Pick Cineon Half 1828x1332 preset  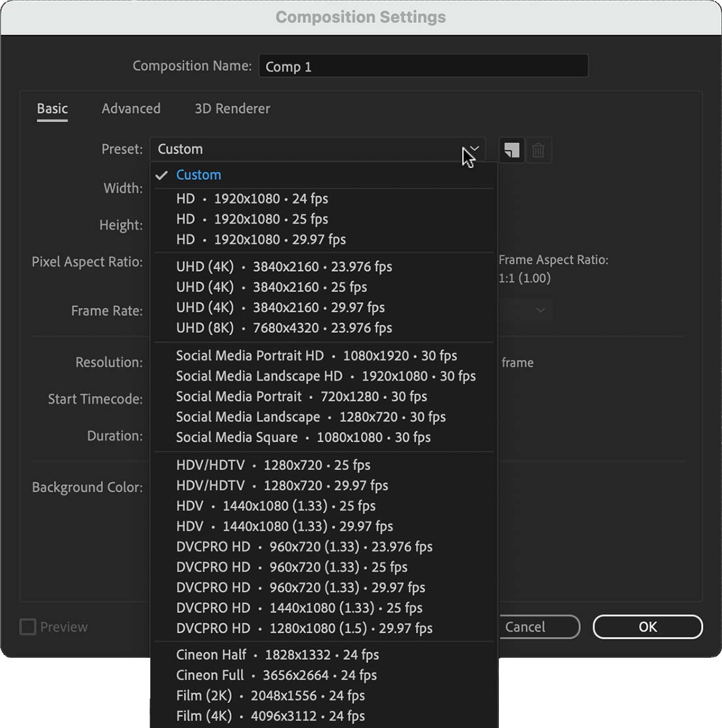(x=324, y=655)
